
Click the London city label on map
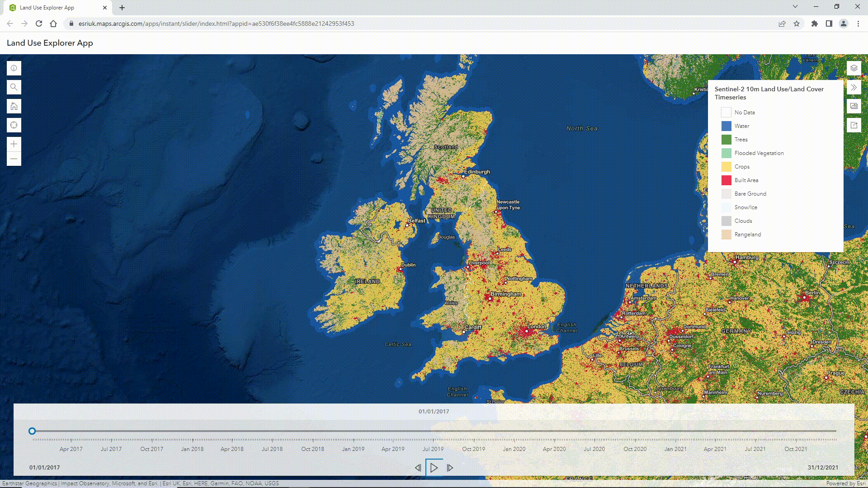point(537,326)
